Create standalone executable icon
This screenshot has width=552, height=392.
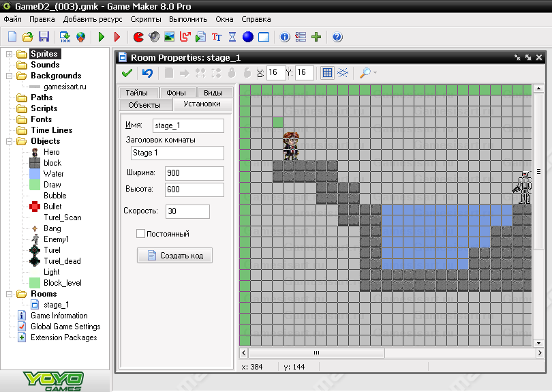[65, 37]
